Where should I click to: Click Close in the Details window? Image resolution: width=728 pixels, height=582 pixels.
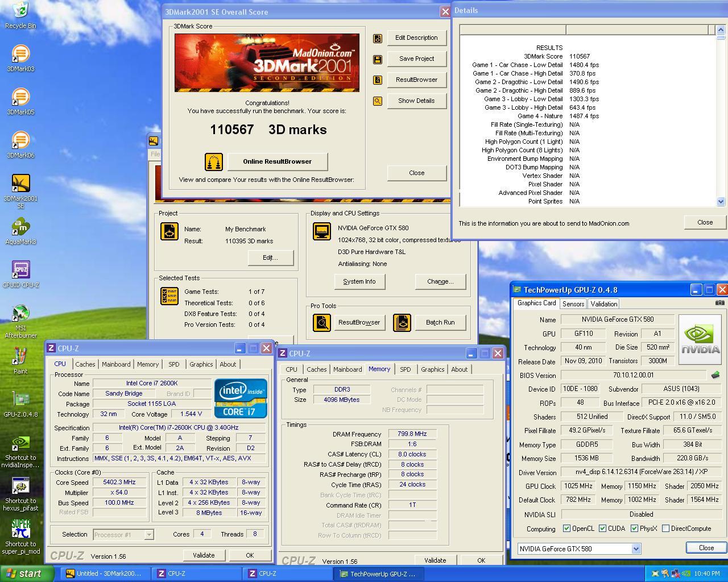[x=705, y=223]
